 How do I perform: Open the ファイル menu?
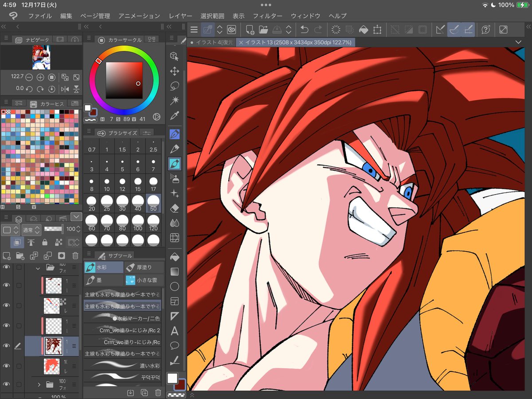[x=40, y=16]
